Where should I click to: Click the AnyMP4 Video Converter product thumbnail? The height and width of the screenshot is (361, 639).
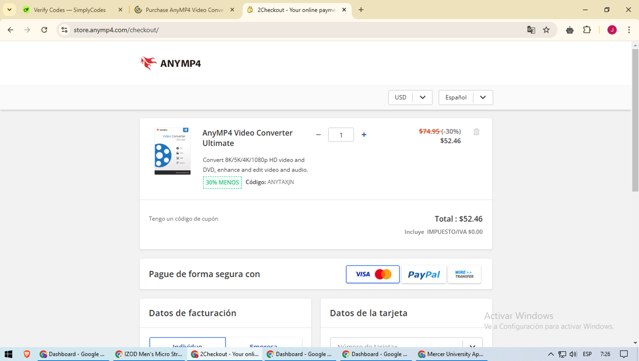[172, 151]
